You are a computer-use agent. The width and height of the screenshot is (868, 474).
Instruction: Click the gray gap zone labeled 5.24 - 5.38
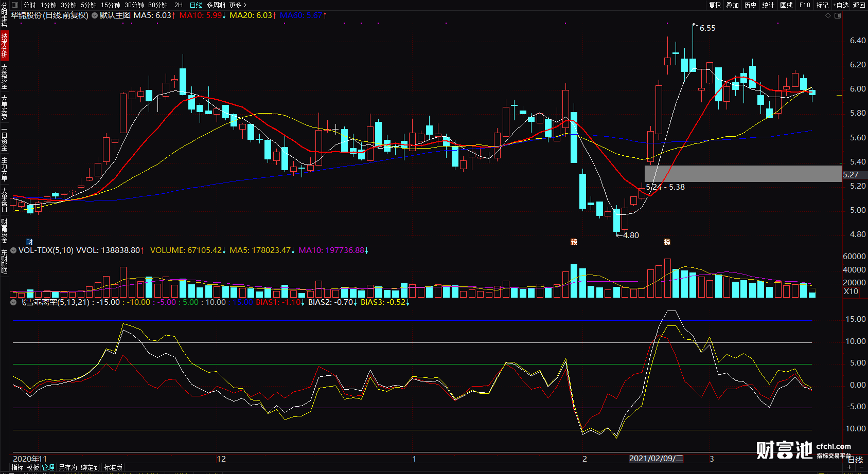click(743, 174)
